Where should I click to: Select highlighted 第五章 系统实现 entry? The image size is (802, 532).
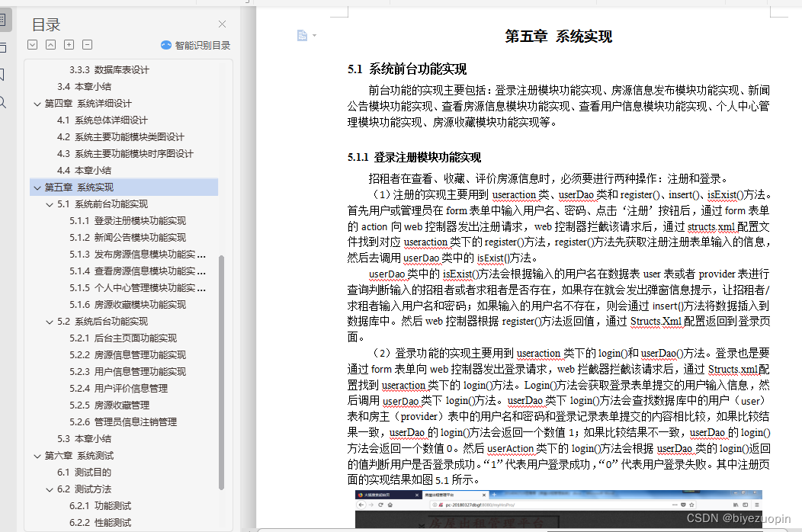pos(124,187)
